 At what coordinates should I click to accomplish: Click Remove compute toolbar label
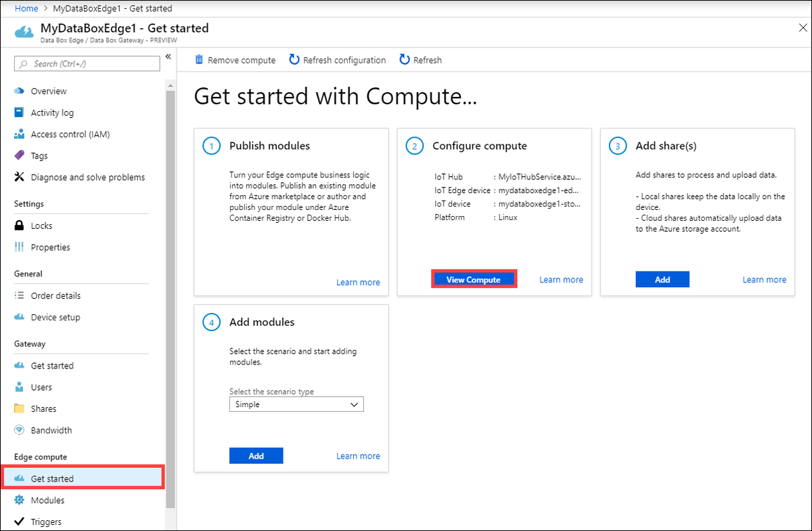242,60
